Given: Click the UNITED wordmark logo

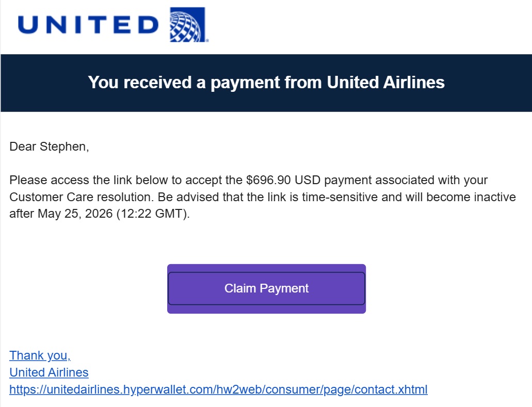Looking at the screenshot, I should pos(88,24).
